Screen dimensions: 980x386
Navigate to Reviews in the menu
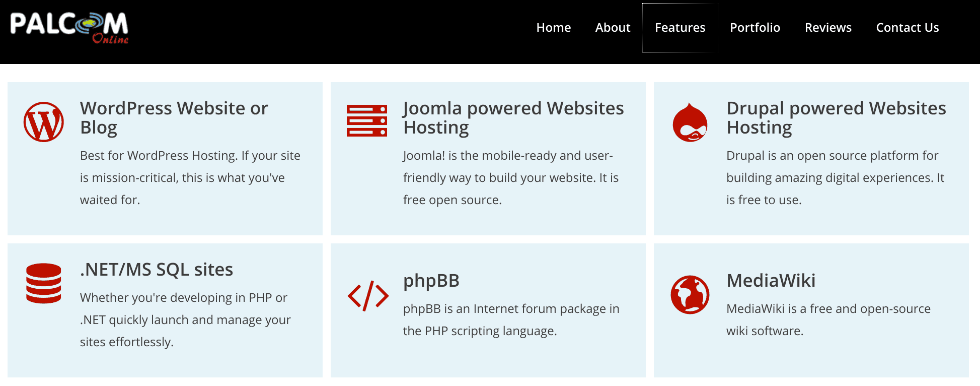(828, 28)
